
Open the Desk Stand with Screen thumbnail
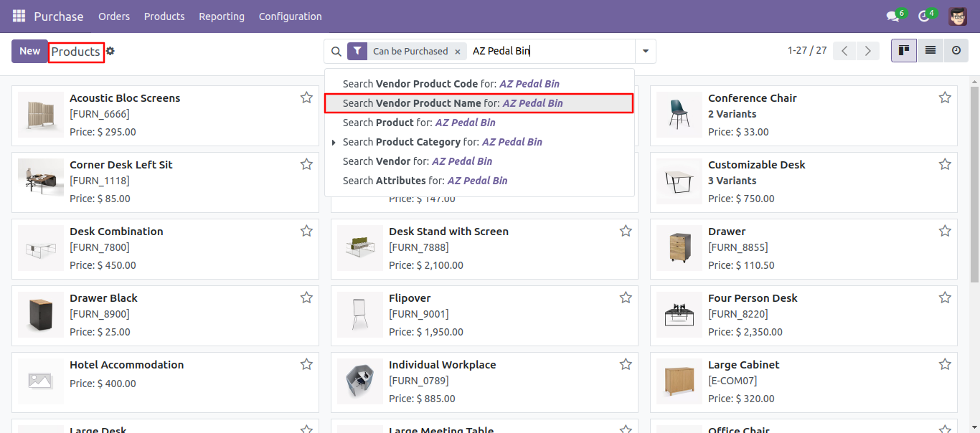coord(360,248)
